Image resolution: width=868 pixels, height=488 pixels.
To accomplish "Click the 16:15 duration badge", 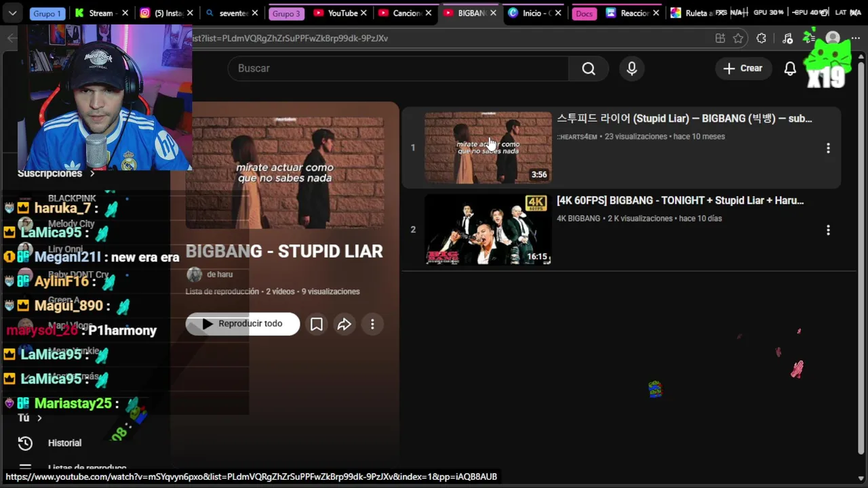I will (537, 258).
